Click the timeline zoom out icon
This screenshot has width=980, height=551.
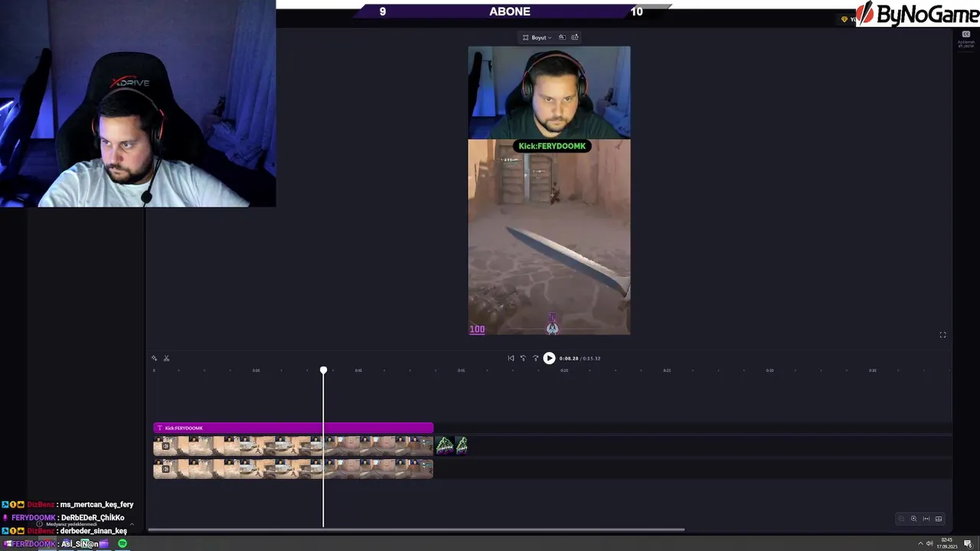(x=901, y=519)
